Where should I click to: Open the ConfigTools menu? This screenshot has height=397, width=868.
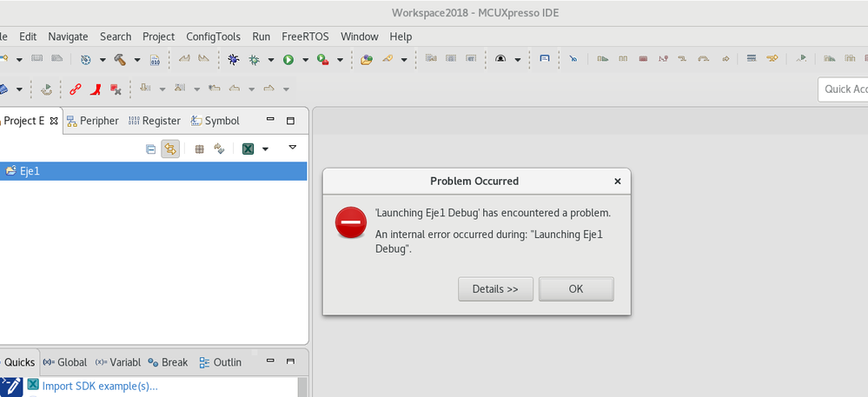(x=213, y=36)
